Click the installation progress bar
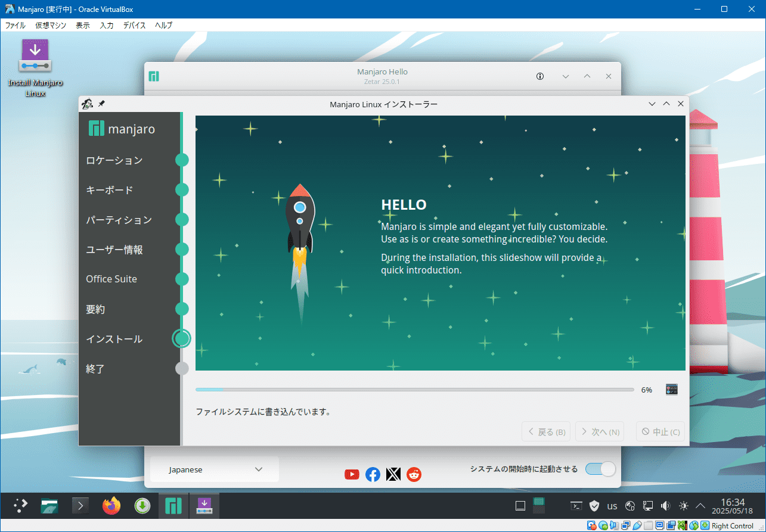This screenshot has width=766, height=532. (x=415, y=390)
